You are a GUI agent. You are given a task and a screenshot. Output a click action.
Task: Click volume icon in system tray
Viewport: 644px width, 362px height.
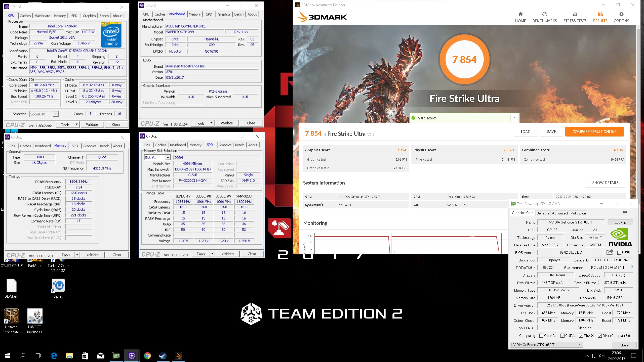click(602, 356)
